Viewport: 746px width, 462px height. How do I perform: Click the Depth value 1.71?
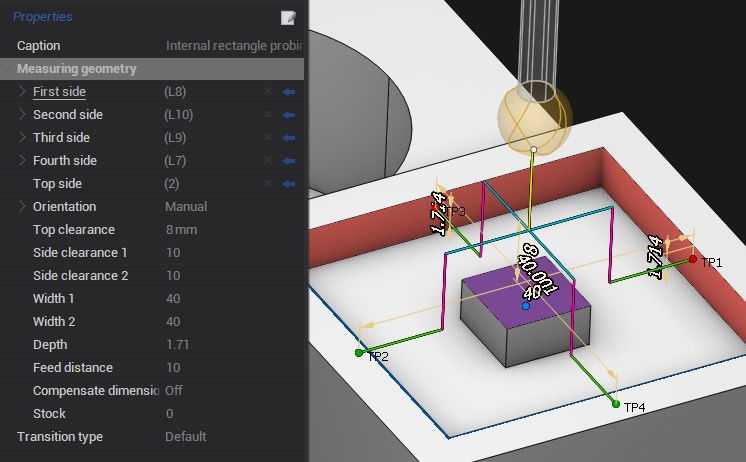click(x=177, y=345)
